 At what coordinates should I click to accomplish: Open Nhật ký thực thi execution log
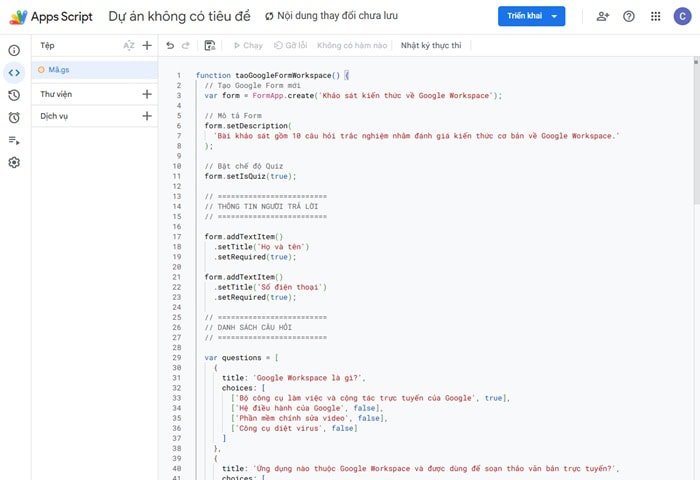pyautogui.click(x=431, y=46)
